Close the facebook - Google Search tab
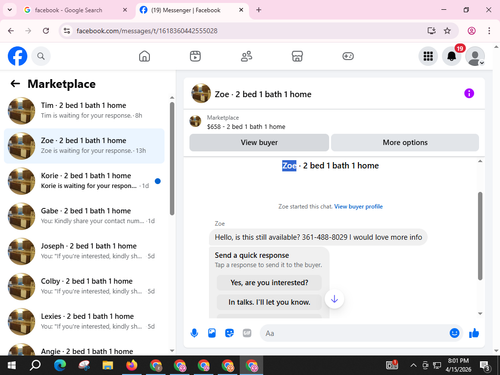The height and width of the screenshot is (375, 500). coord(125,10)
